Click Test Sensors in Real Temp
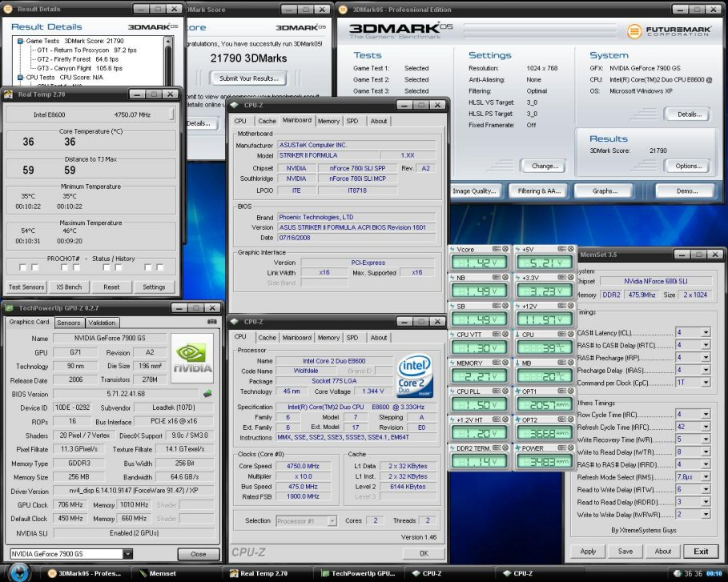Viewport: 728px width, 582px height. [26, 287]
